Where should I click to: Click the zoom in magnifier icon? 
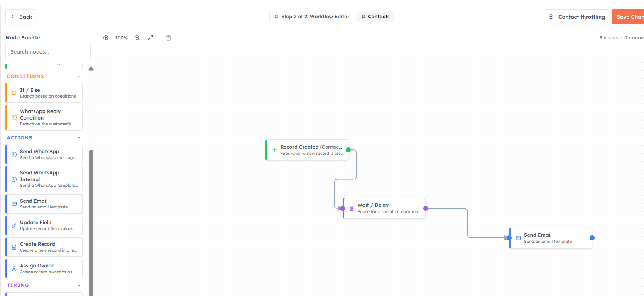tap(106, 38)
